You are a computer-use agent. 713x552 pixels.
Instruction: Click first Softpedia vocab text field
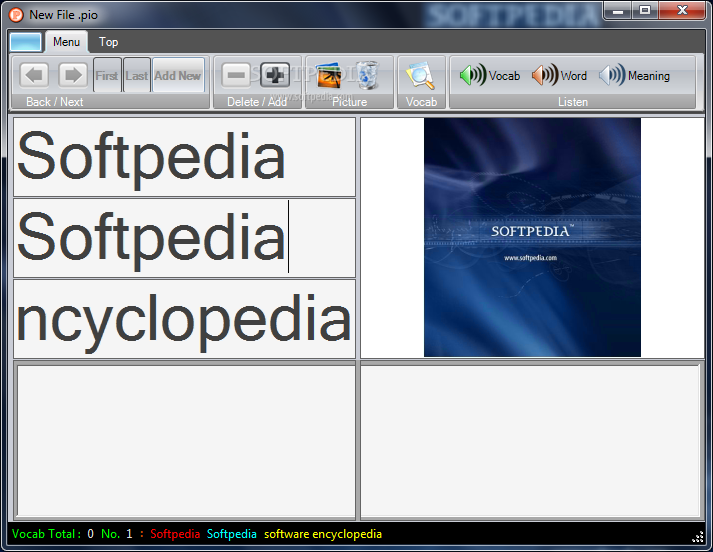184,157
